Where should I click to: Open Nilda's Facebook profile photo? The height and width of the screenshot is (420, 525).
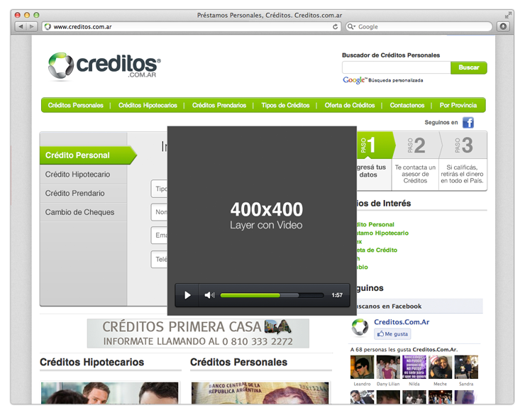coord(414,367)
